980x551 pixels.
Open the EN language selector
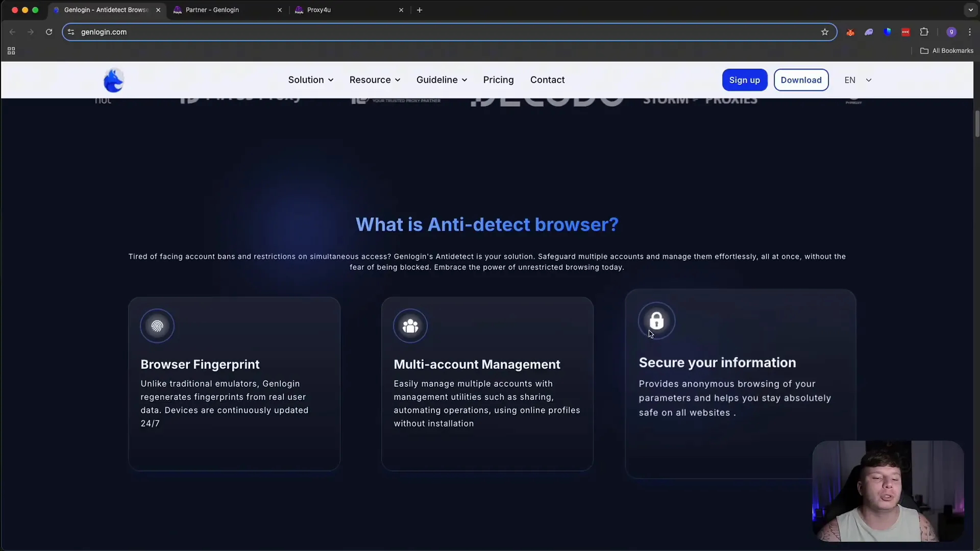click(858, 80)
